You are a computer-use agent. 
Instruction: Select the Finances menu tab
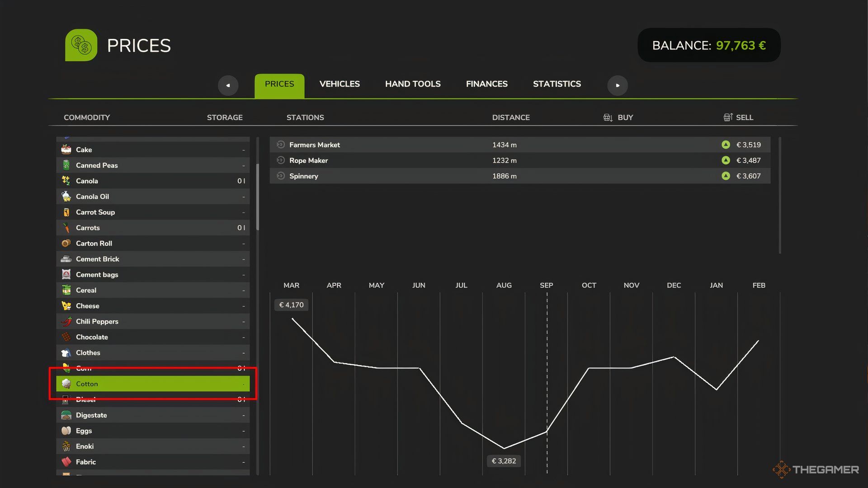[487, 84]
